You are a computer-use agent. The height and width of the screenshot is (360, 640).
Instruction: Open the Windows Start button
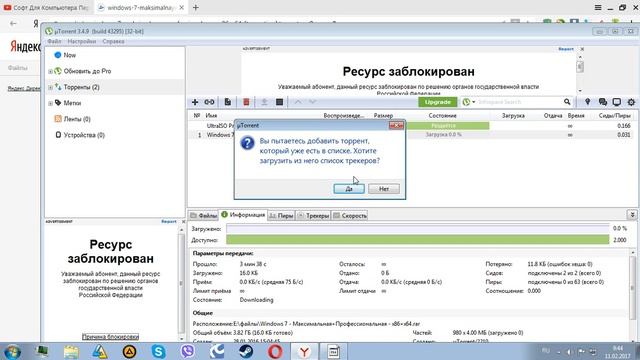click(x=12, y=352)
